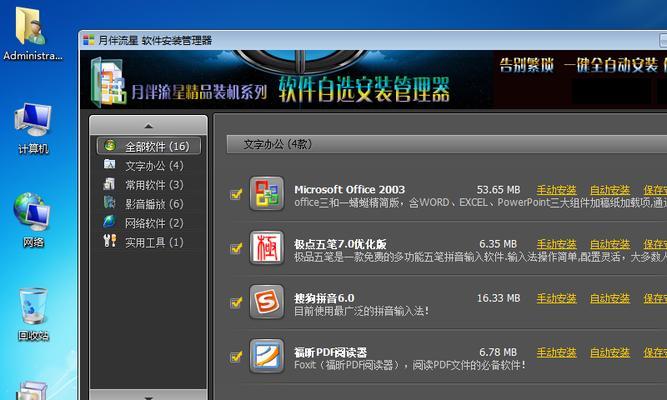Click the 极品五笔是一款免费的 description line
This screenshot has height=400, width=667.
tap(481, 257)
